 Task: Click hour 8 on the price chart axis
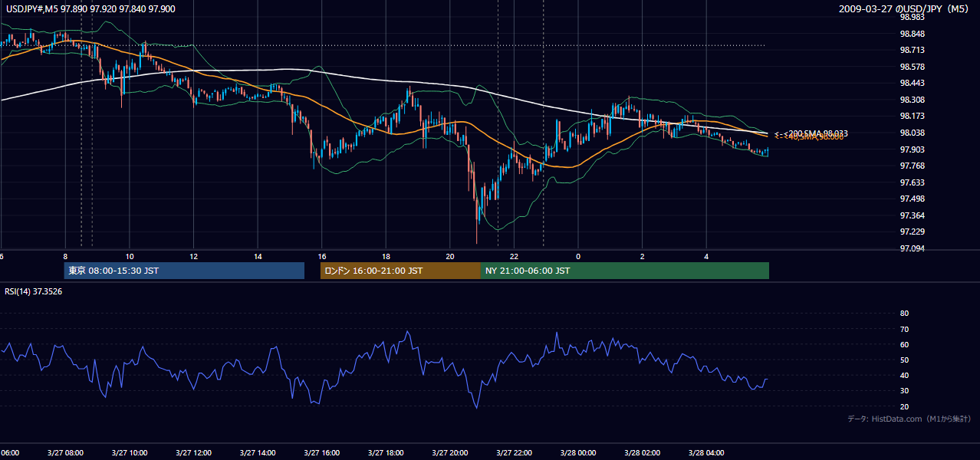pos(65,256)
